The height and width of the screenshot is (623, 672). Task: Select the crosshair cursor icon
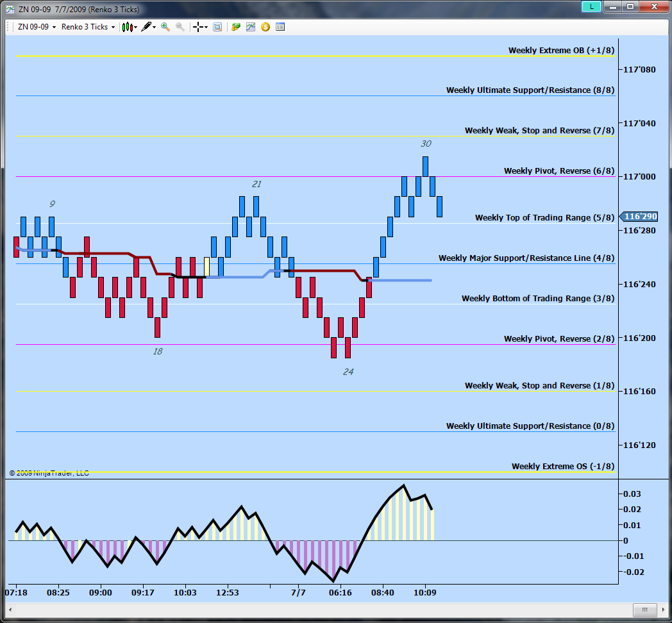198,27
